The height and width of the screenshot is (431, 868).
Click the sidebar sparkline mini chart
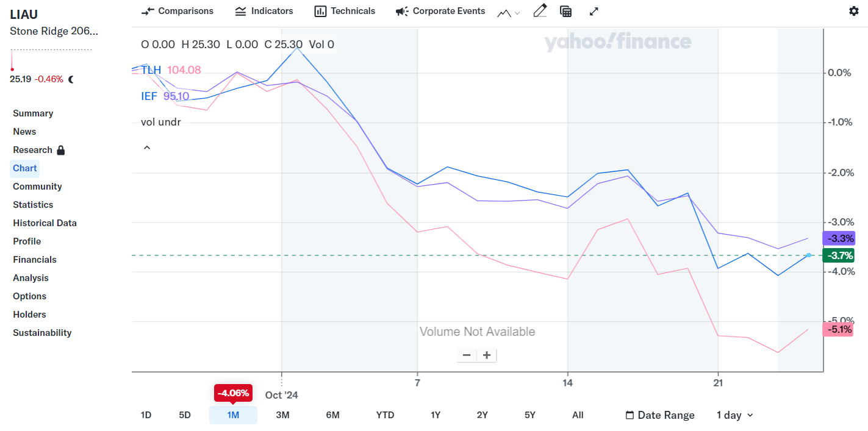coord(51,59)
